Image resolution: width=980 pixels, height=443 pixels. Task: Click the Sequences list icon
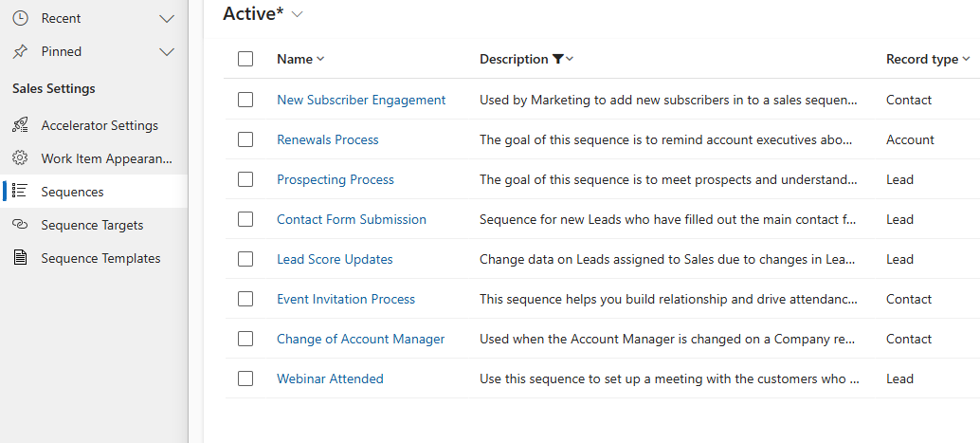(x=20, y=192)
